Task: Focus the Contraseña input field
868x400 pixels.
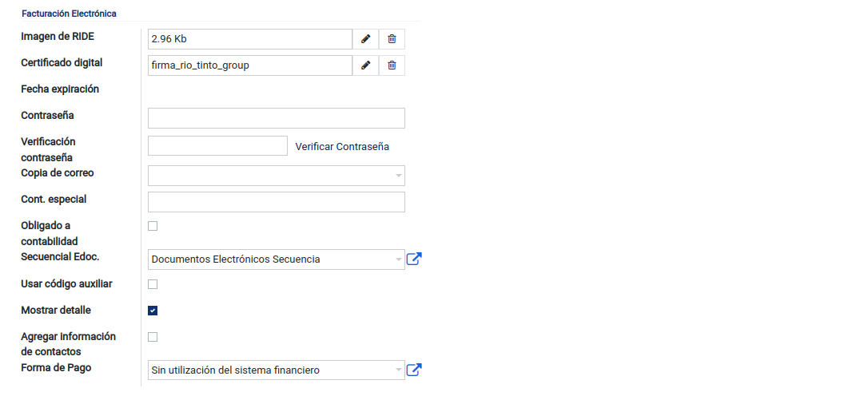Action: pos(277,118)
